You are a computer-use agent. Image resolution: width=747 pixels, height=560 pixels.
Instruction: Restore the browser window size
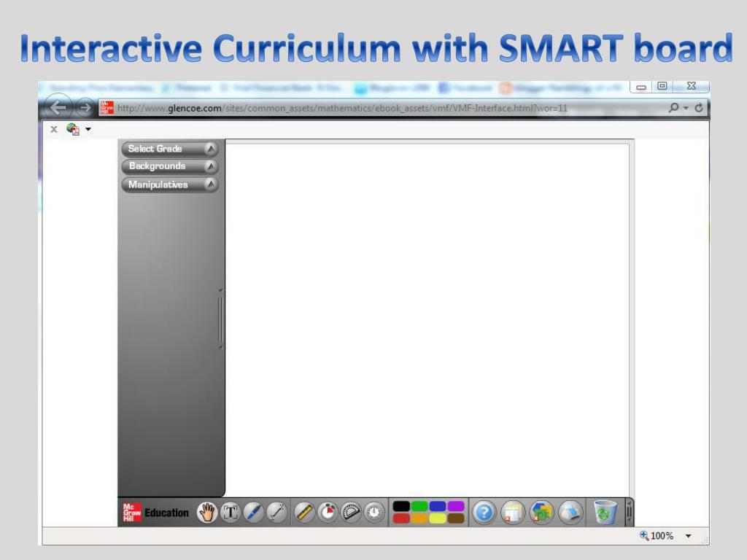[662, 86]
